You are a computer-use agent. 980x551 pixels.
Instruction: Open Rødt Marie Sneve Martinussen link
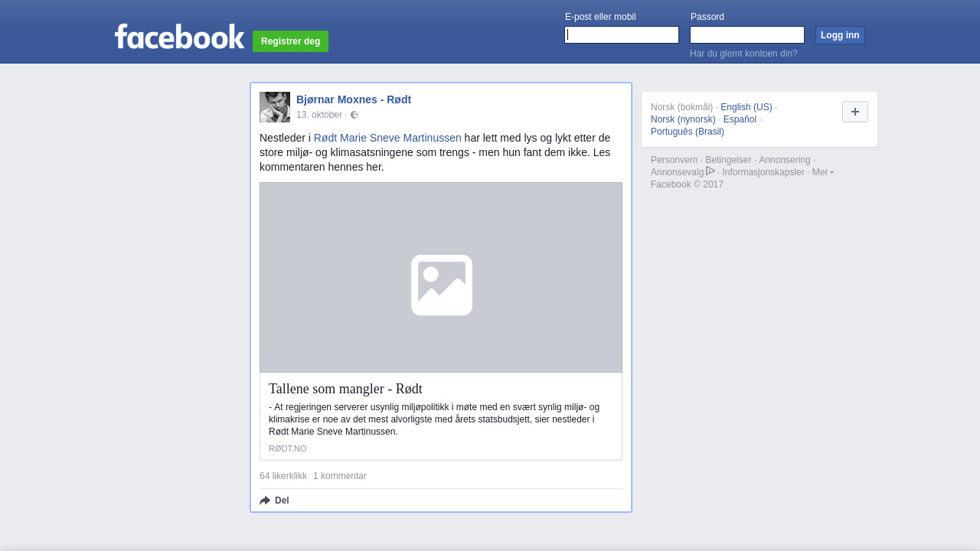(387, 138)
